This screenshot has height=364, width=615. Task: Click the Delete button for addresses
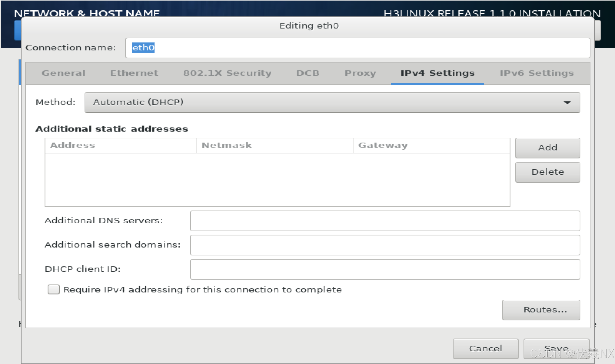[x=547, y=172]
